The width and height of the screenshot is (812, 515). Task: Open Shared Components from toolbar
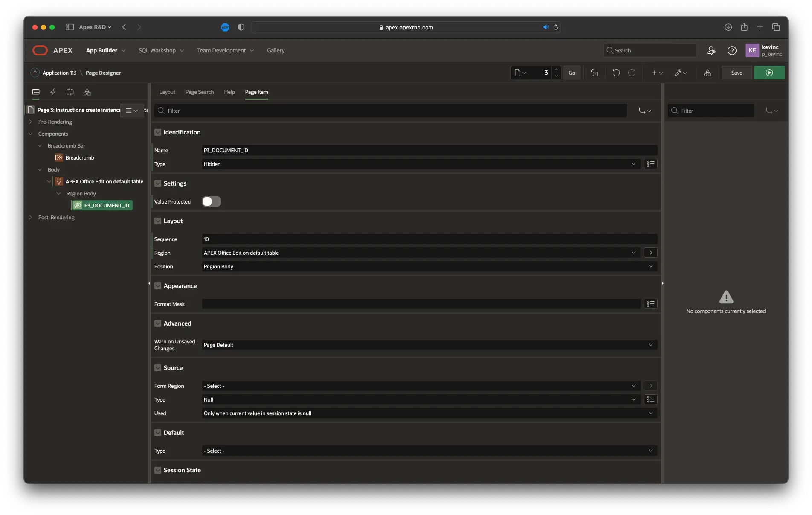click(x=708, y=73)
